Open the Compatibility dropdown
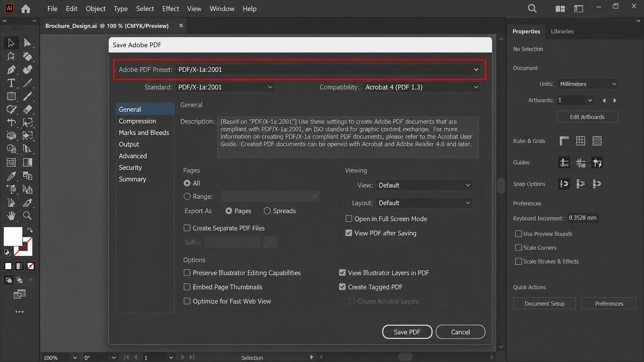 pyautogui.click(x=421, y=87)
